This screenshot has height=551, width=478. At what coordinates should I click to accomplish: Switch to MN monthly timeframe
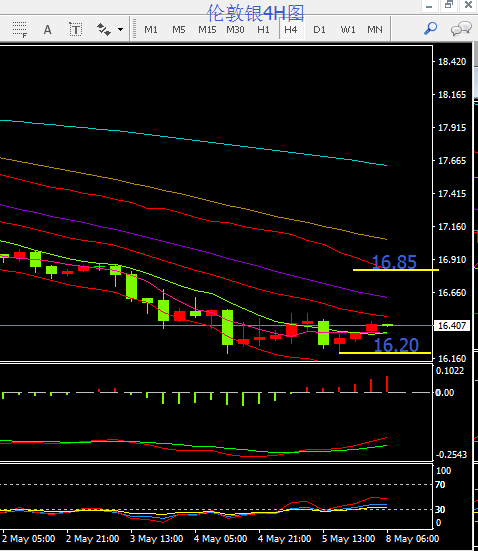[x=375, y=30]
